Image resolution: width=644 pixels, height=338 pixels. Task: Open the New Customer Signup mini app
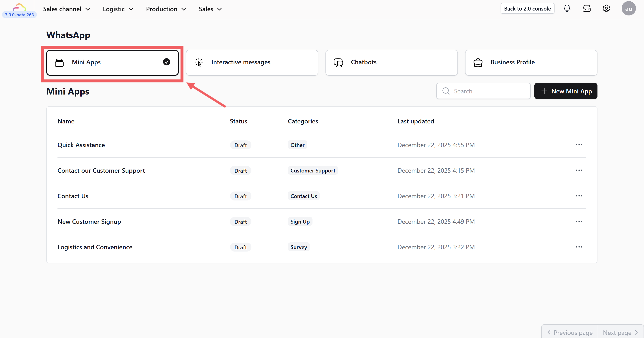pyautogui.click(x=89, y=222)
